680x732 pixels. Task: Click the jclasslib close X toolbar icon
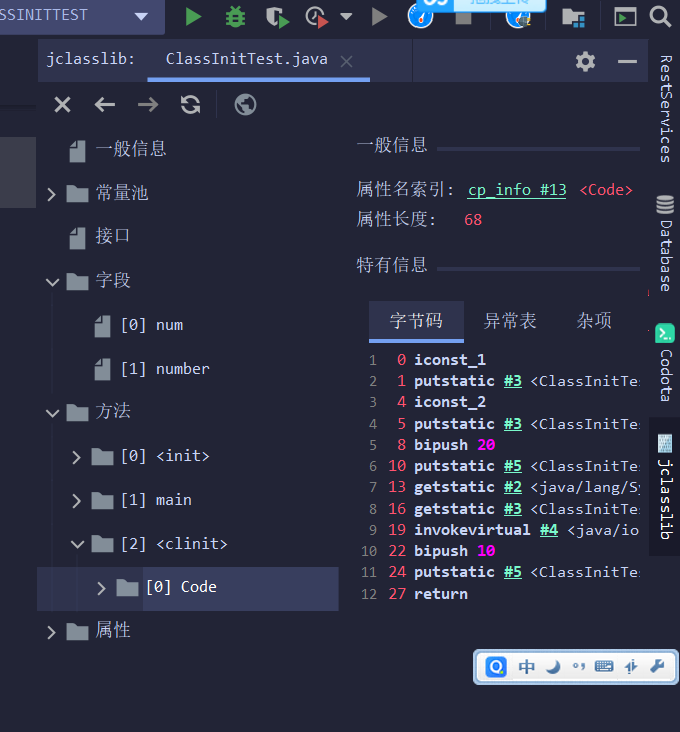pos(63,105)
